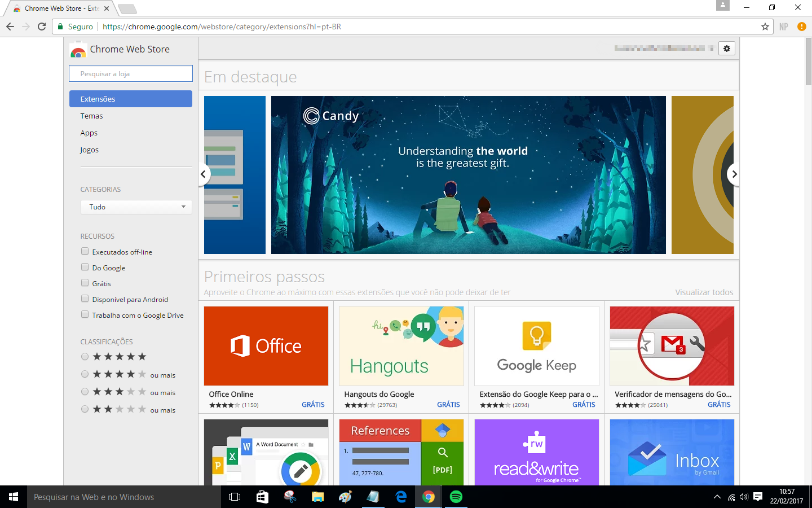The image size is (812, 508).
Task: Click the network Wi-Fi tray icon
Action: coord(731,497)
